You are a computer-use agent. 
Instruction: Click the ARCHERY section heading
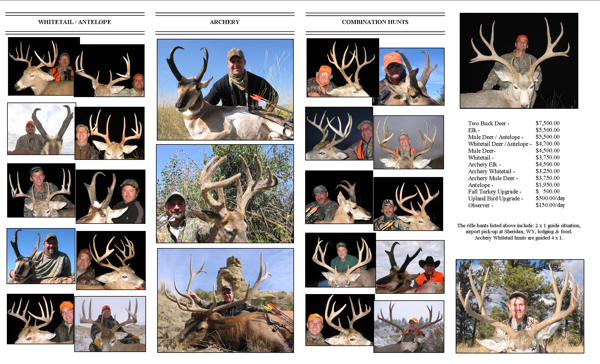(x=225, y=22)
